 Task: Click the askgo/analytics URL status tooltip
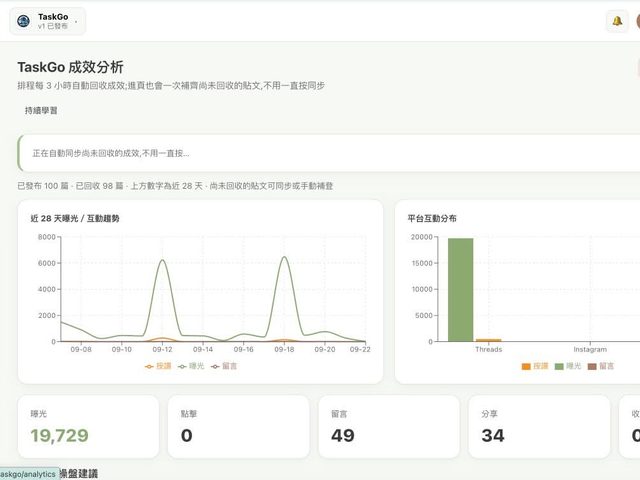tap(29, 474)
